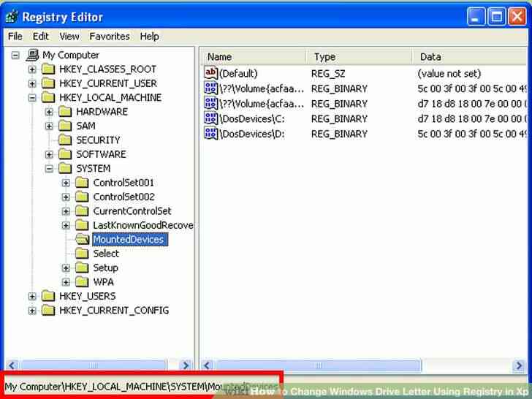Click the Setup folder icon
The height and width of the screenshot is (399, 532).
coord(82,268)
